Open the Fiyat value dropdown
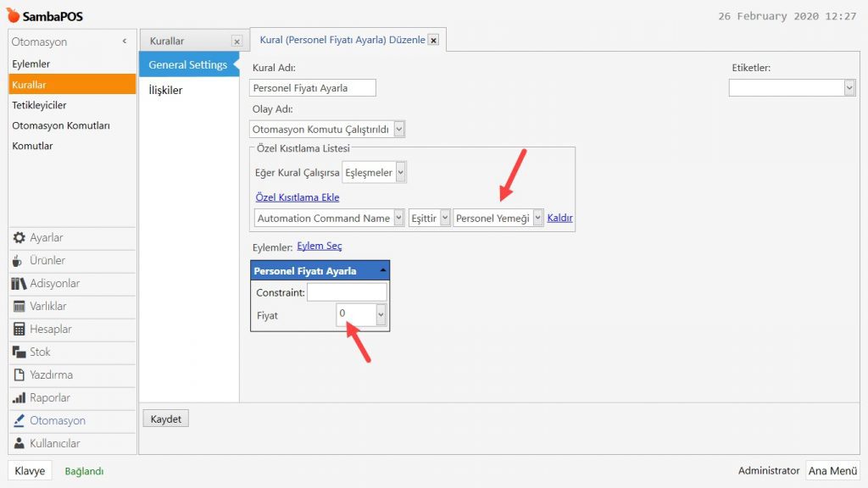Viewport: 868px width, 488px height. [x=381, y=314]
